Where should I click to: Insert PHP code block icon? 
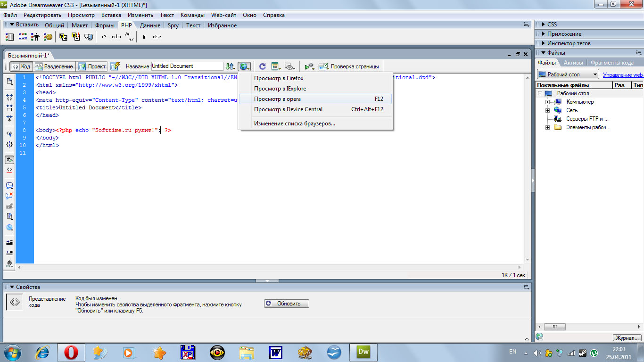click(104, 36)
